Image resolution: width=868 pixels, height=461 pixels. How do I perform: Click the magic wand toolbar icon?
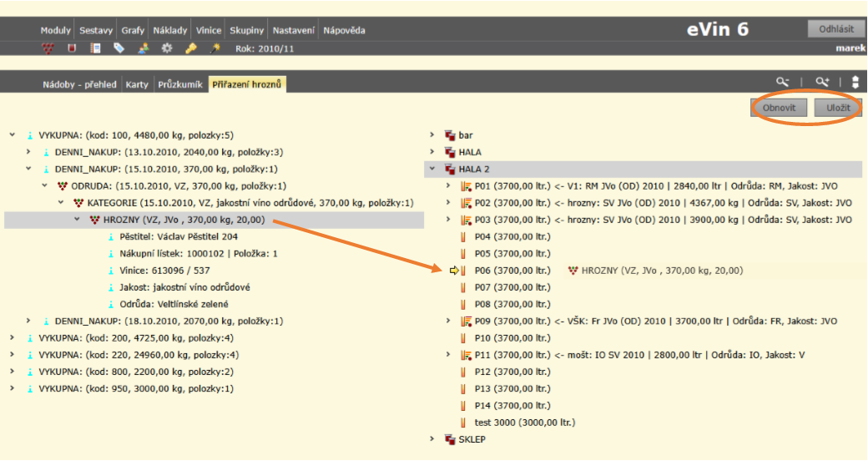tap(214, 48)
